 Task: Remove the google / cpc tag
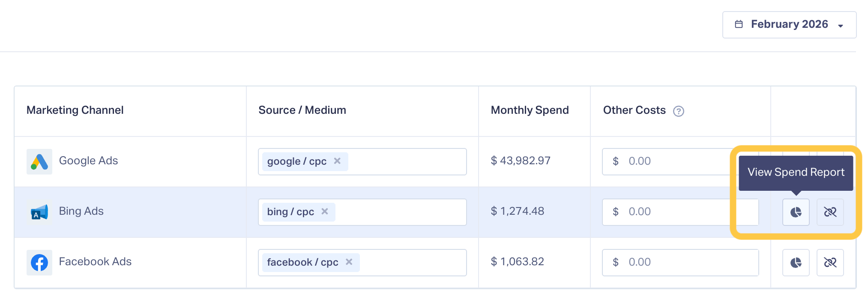tap(337, 161)
